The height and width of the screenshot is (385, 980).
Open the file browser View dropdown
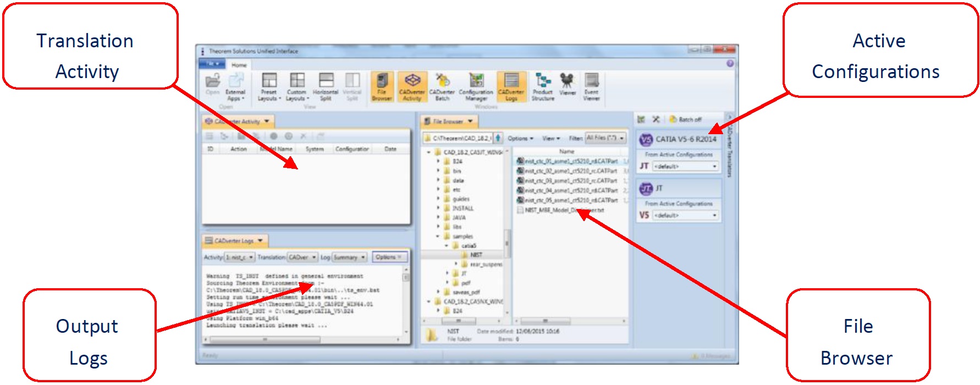[551, 139]
